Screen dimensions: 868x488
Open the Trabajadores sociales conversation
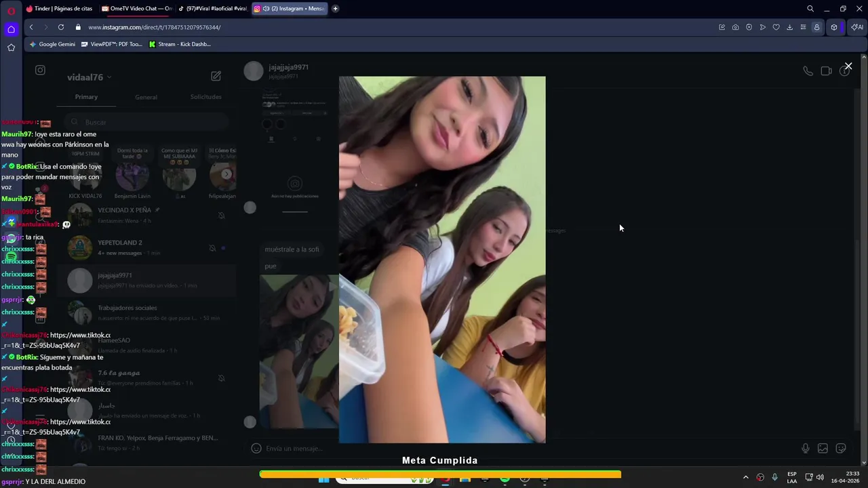[146, 312]
